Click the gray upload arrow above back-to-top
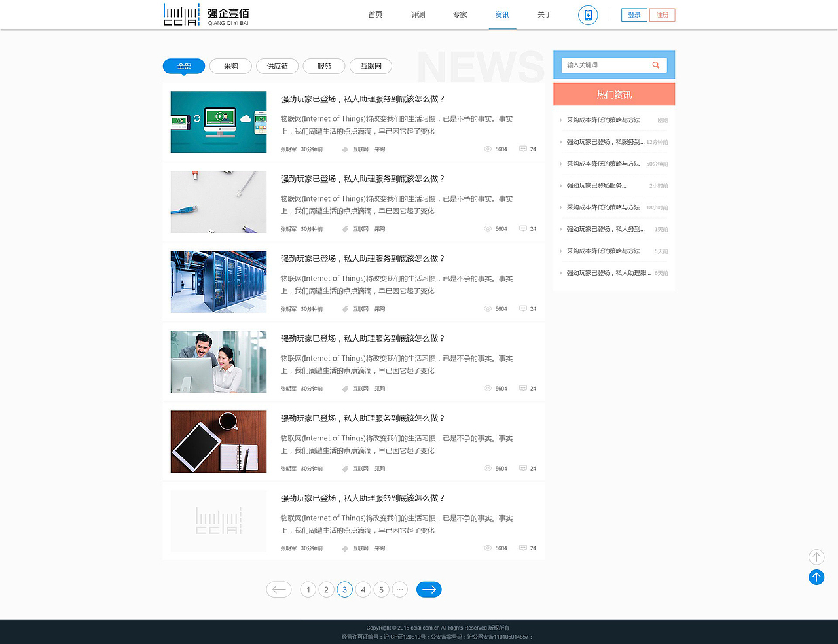Image resolution: width=838 pixels, height=644 pixels. (x=816, y=557)
